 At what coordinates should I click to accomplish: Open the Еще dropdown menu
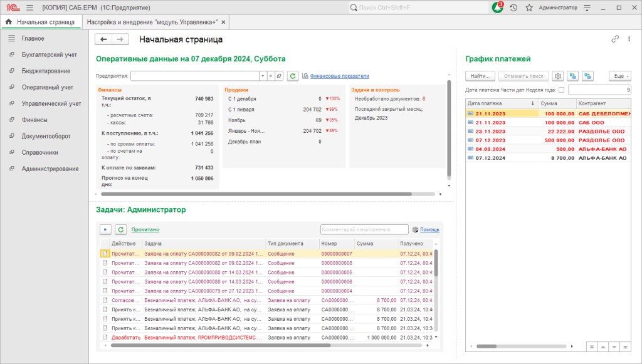(620, 76)
